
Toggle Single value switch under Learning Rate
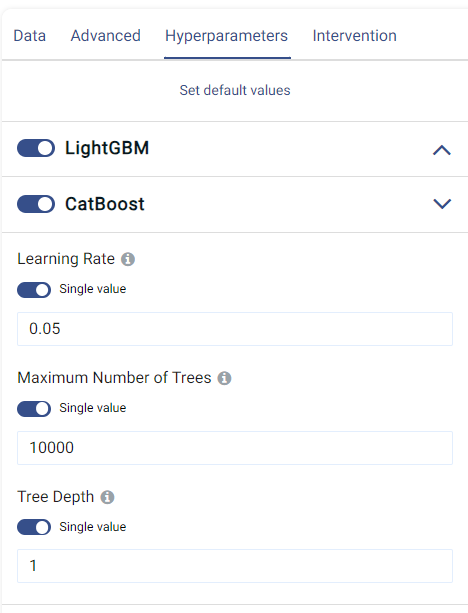click(34, 290)
